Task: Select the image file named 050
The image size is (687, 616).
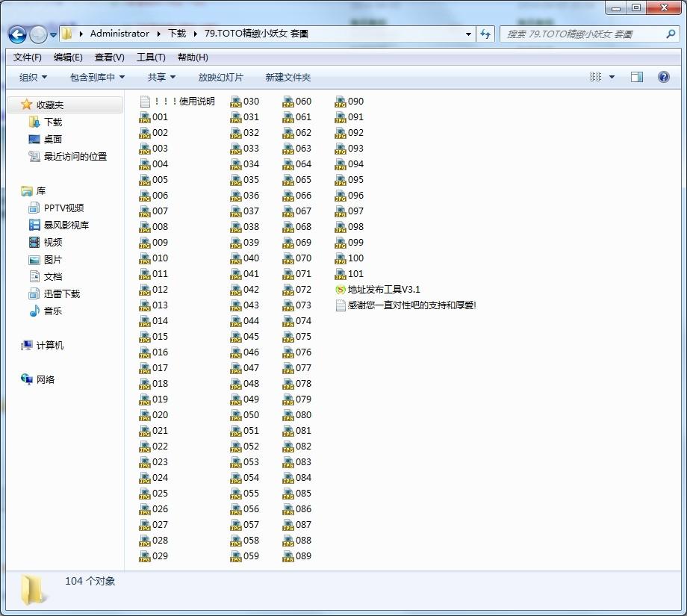Action: tap(251, 414)
